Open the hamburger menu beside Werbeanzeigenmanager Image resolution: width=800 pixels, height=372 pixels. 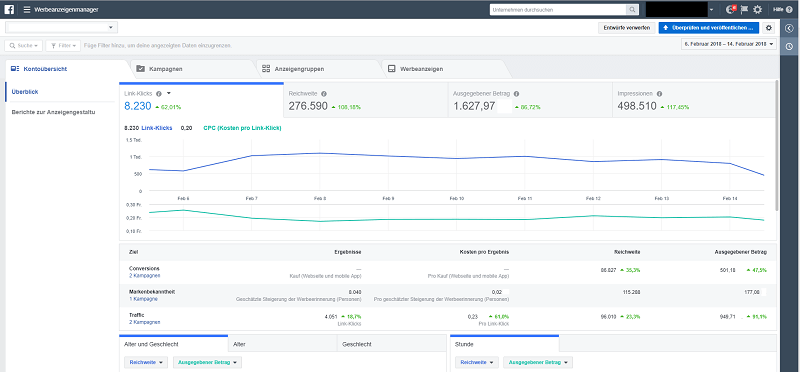[27, 10]
